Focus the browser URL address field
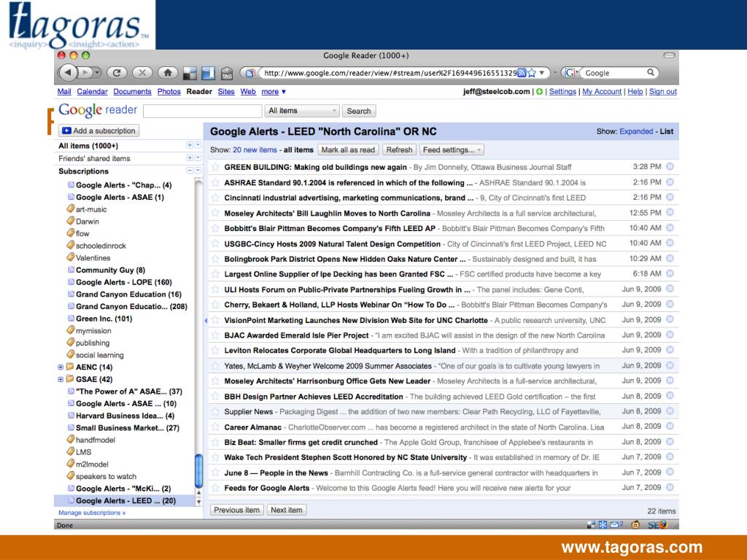747x560 pixels. pos(390,73)
